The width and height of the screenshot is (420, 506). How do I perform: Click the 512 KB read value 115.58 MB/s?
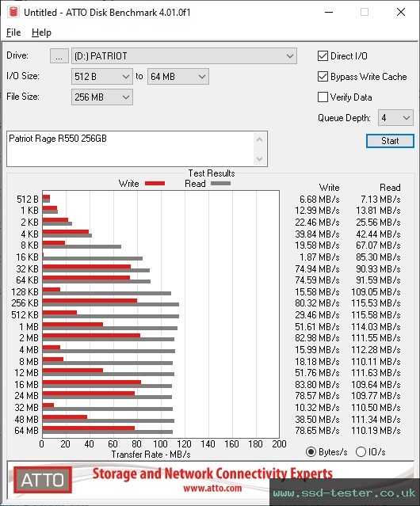pos(376,315)
